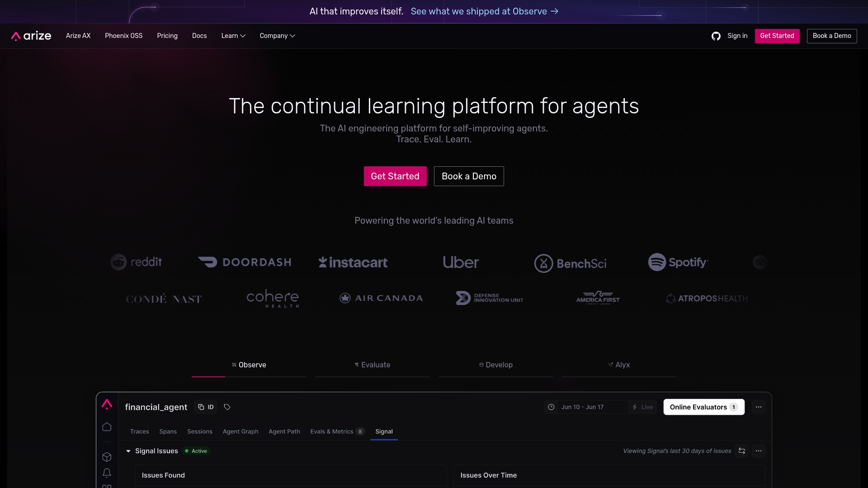Open the GitHub icon link
The height and width of the screenshot is (488, 868).
(716, 36)
